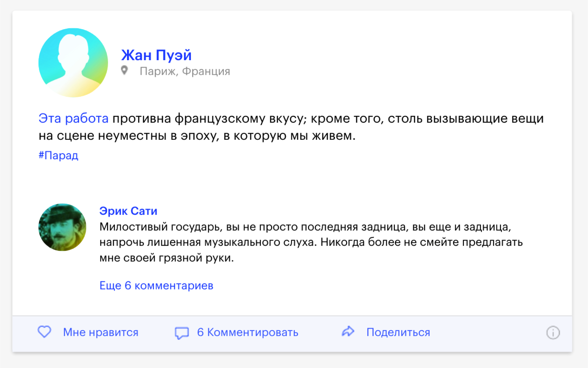Open Эрик Сати's avatar photo
The image size is (588, 368).
(62, 227)
